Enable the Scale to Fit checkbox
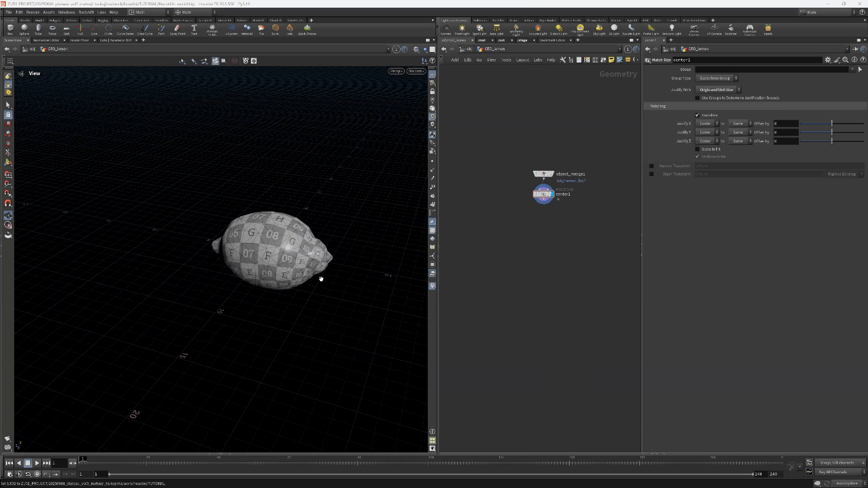The width and height of the screenshot is (868, 488). (x=697, y=149)
